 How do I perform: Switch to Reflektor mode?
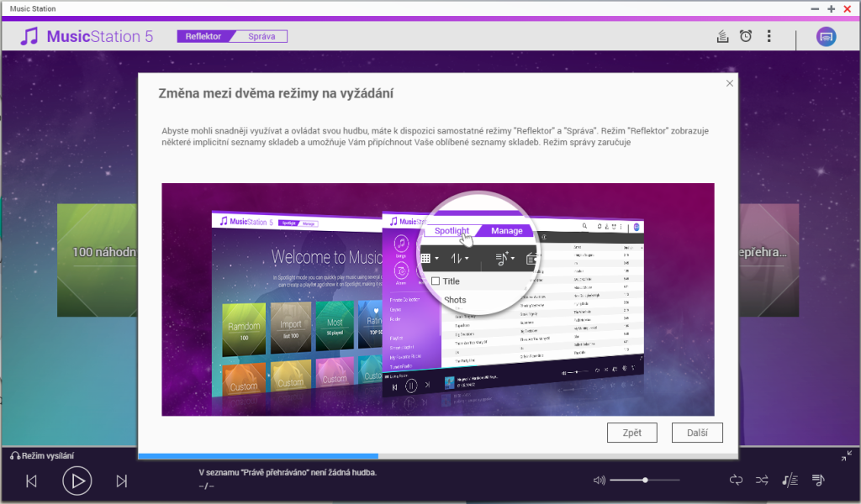(203, 36)
